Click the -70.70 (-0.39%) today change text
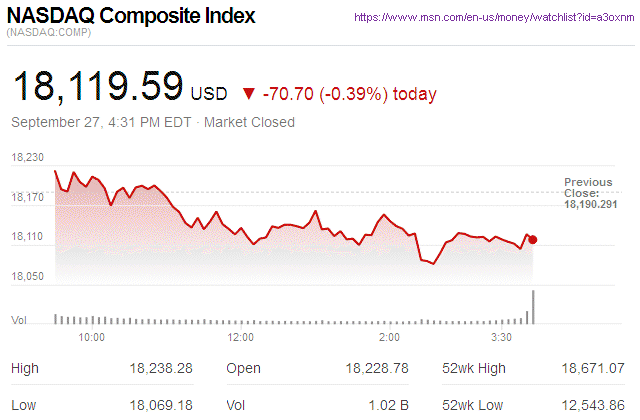640x420 pixels. [x=349, y=95]
